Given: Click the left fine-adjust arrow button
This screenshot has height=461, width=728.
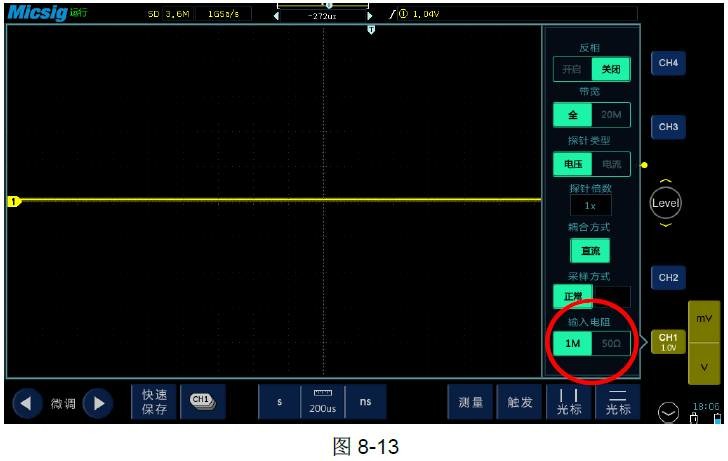Looking at the screenshot, I should [27, 403].
